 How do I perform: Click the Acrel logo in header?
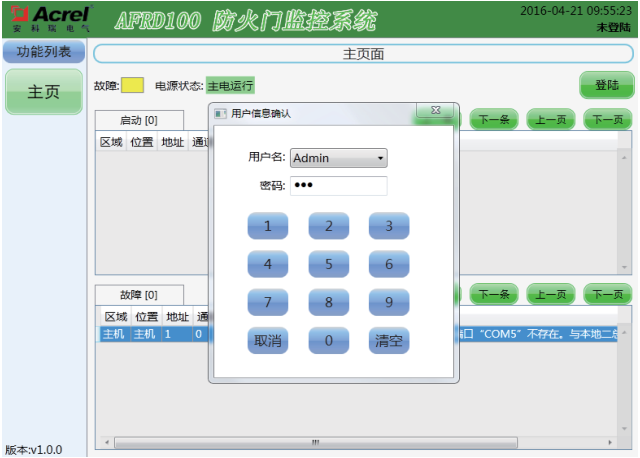[46, 18]
